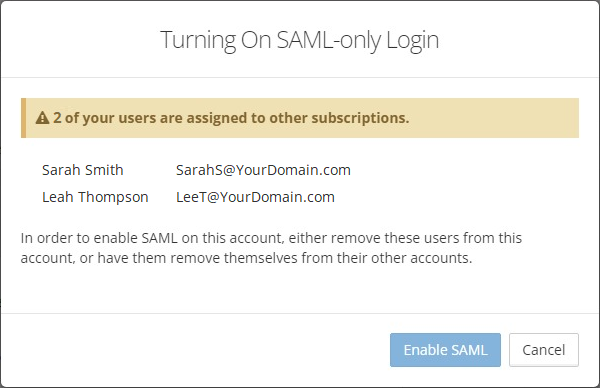Click the 'In order to enable SAML' instruction line

[x=271, y=238]
